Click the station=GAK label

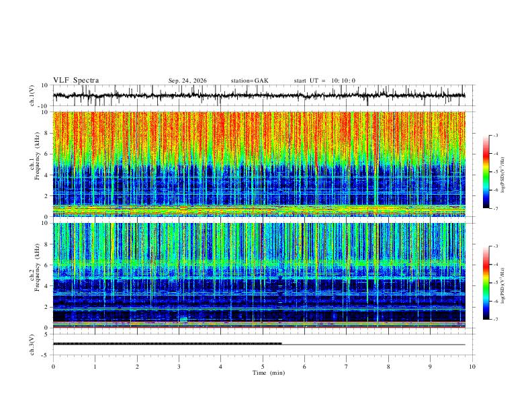coord(249,81)
